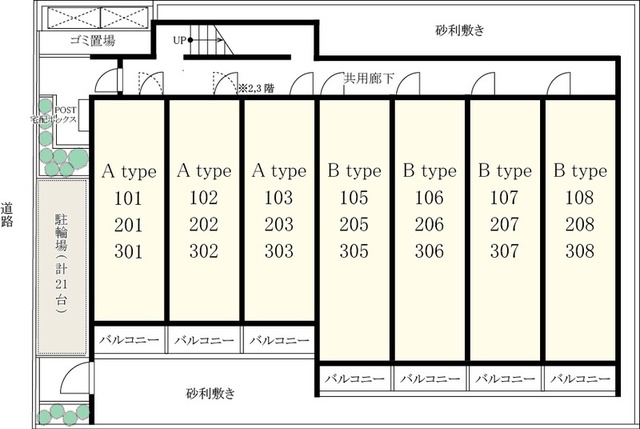Click the バルコニー label below unit 301
The height and width of the screenshot is (429, 640).
click(129, 340)
